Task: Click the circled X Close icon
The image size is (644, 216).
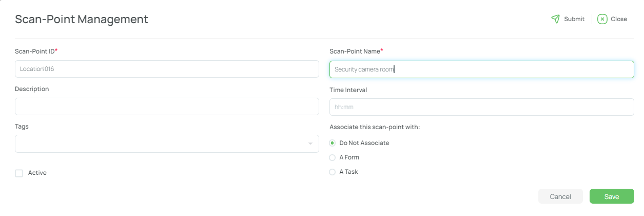Action: [602, 19]
